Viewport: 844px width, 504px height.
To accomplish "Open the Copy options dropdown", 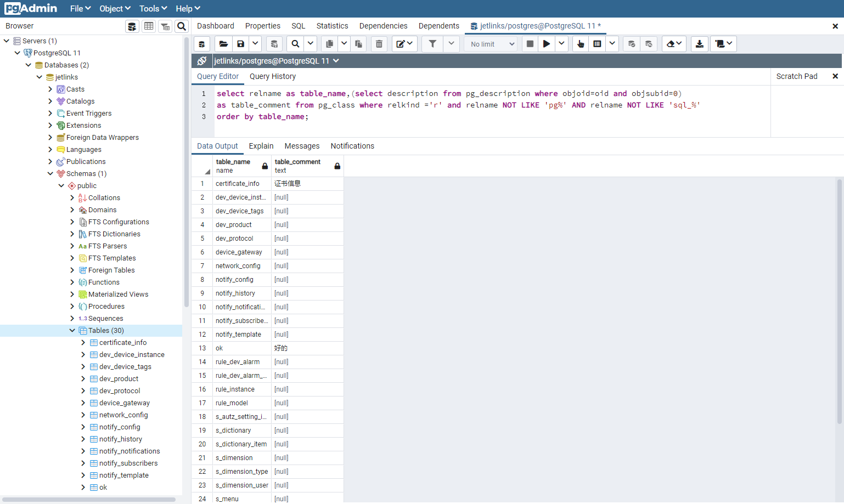I will coord(344,44).
